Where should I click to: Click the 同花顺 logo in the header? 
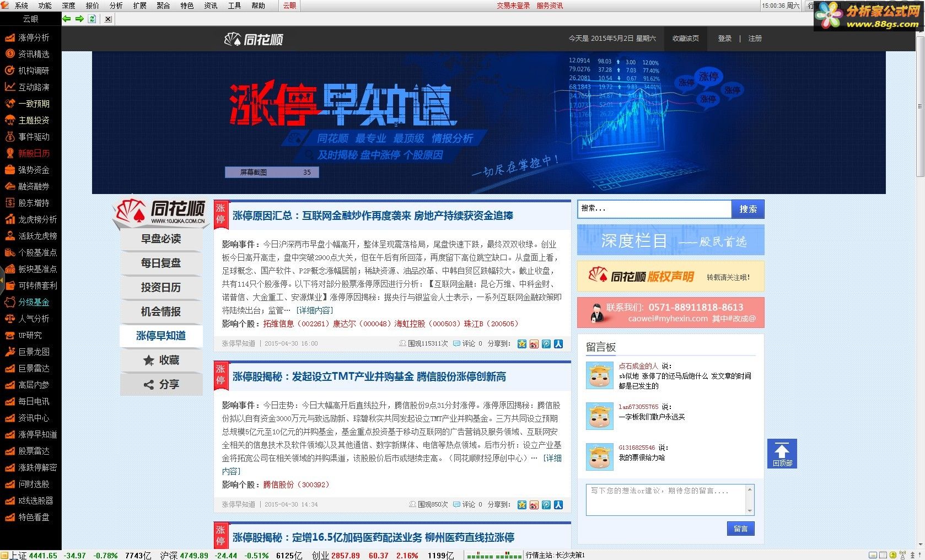pyautogui.click(x=254, y=39)
